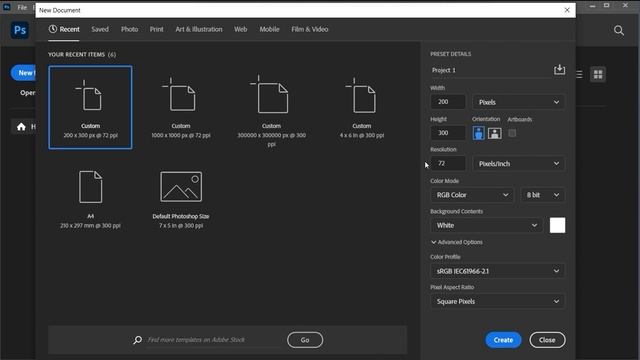Select portrait orientation icon
640x360 pixels.
coord(478,133)
